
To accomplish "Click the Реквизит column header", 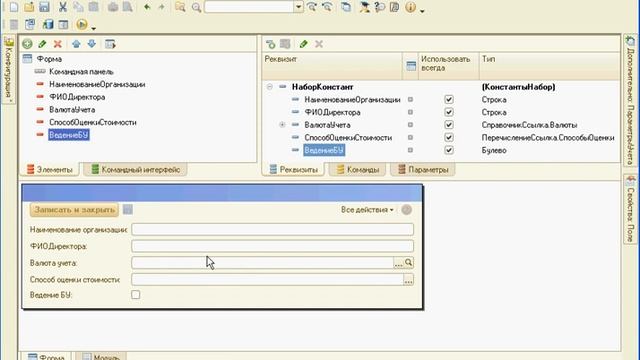I will click(x=332, y=65).
